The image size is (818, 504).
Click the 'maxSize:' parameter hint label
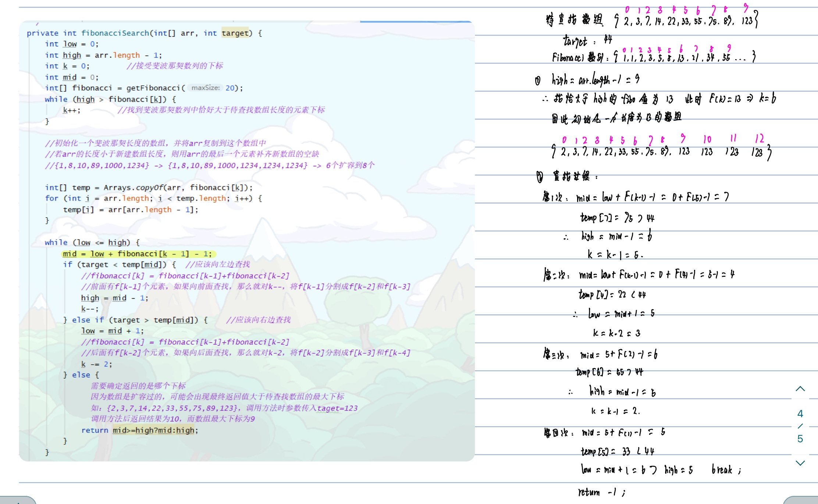(205, 88)
